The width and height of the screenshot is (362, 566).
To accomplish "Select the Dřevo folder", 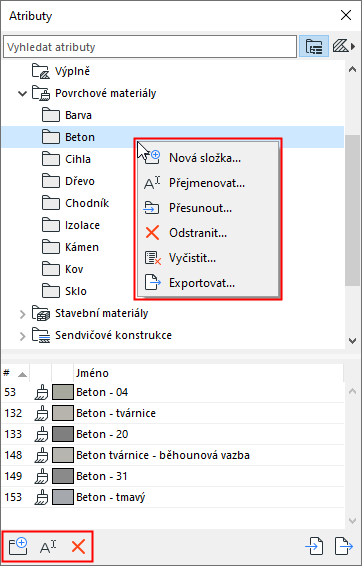I will tap(68, 181).
